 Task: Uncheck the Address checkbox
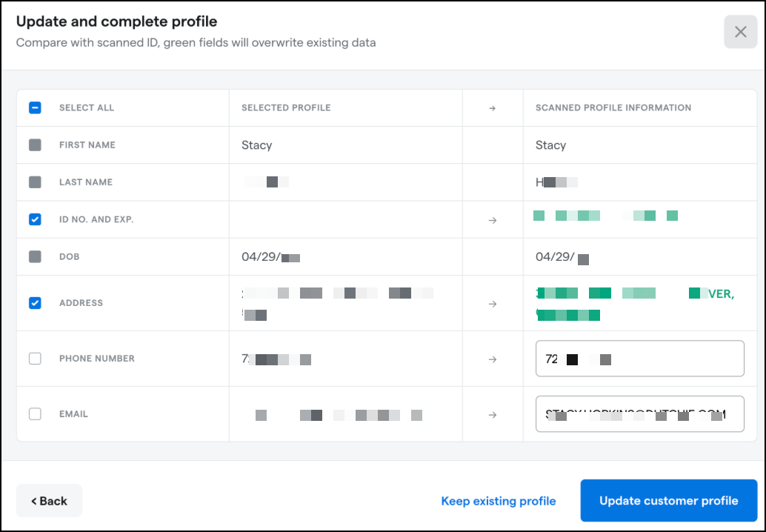pyautogui.click(x=35, y=303)
